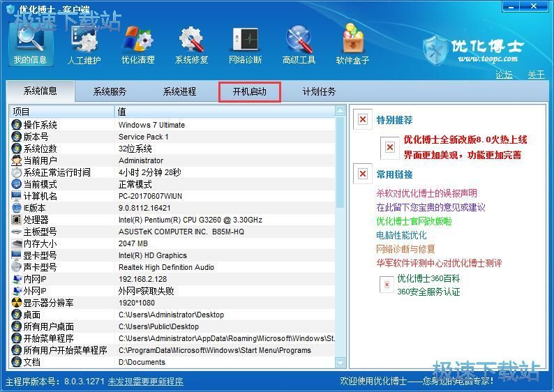Click the broken image beside 特别推荐
This screenshot has width=554, height=392.
tap(363, 119)
